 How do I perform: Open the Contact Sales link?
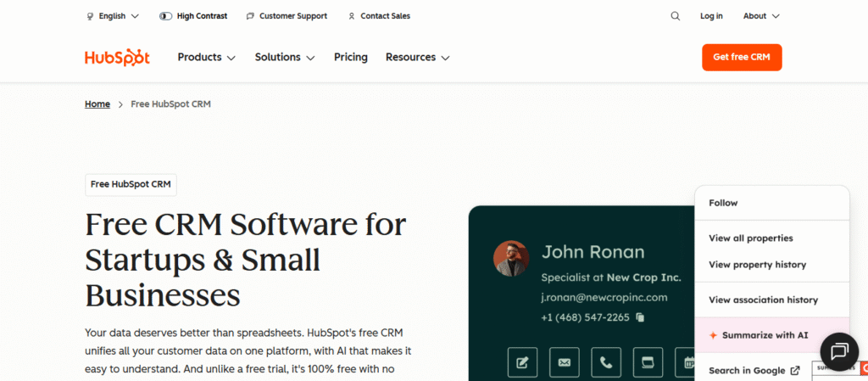tap(379, 16)
